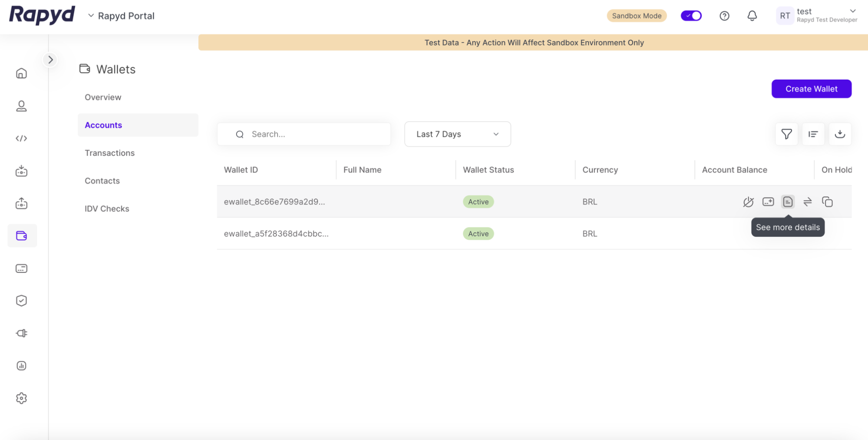
Task: Expand the sidebar with chevron arrow
Action: tap(50, 60)
